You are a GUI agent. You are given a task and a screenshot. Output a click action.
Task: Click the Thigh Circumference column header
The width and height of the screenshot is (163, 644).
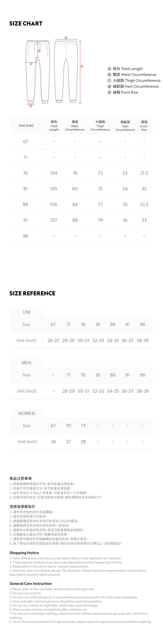pyautogui.click(x=100, y=125)
